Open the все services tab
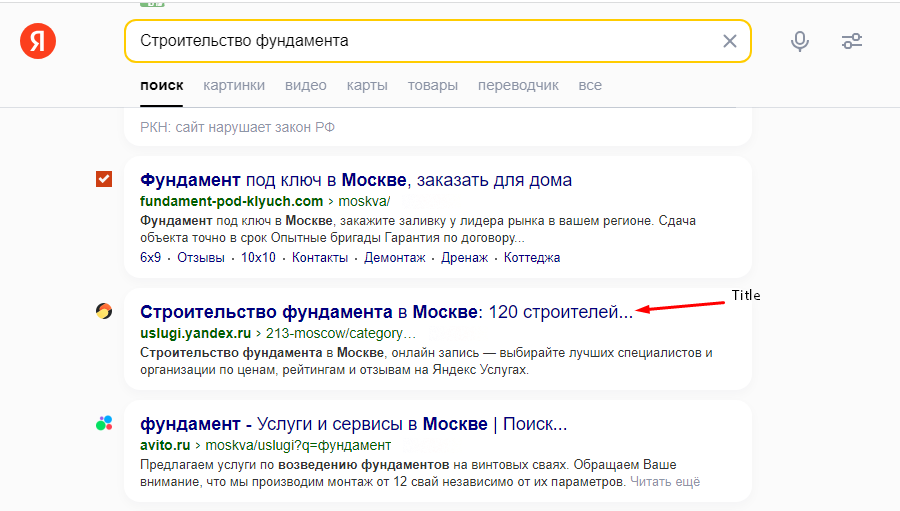Image resolution: width=900 pixels, height=511 pixels. (590, 86)
